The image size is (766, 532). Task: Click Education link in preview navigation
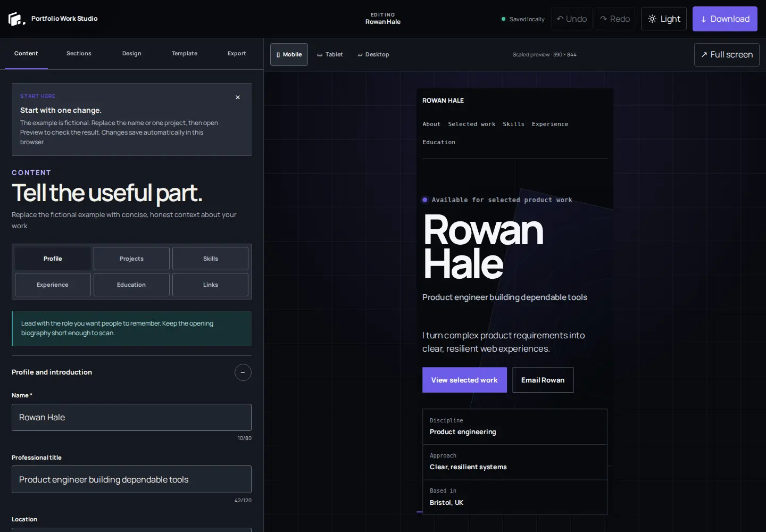click(439, 142)
